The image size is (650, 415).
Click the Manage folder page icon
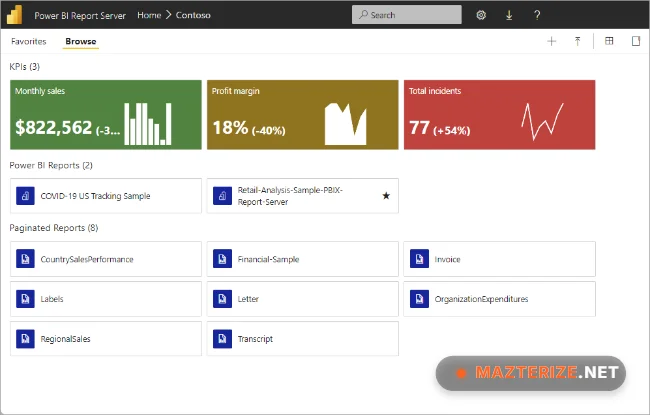click(636, 41)
